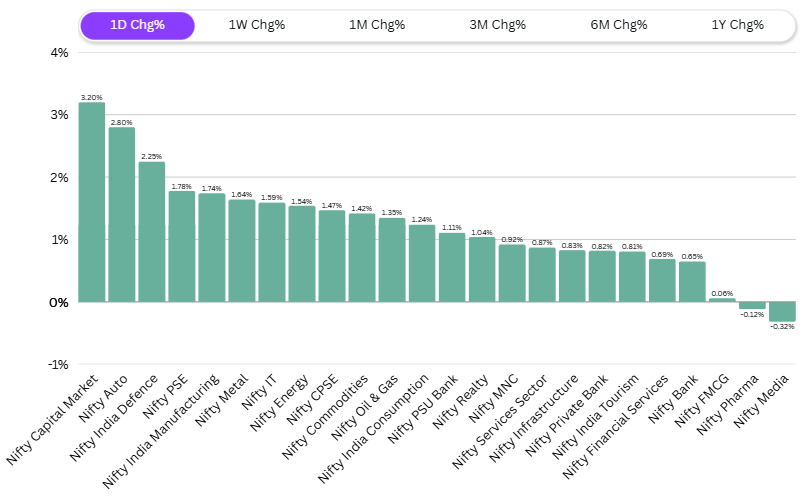Click the -1% y-axis tick

[58, 365]
